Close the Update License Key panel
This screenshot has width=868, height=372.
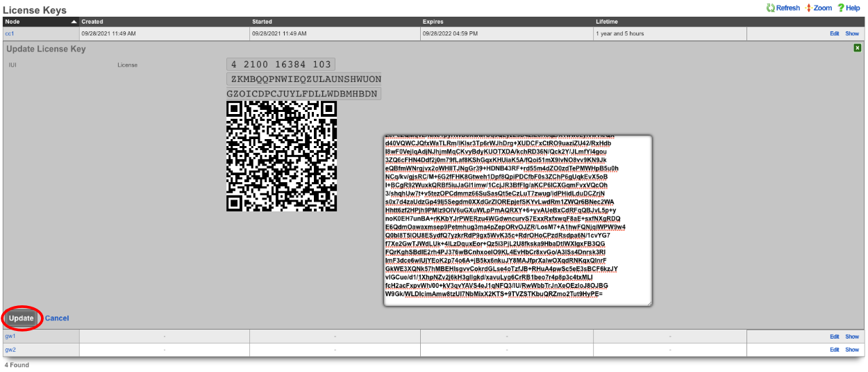pos(858,48)
